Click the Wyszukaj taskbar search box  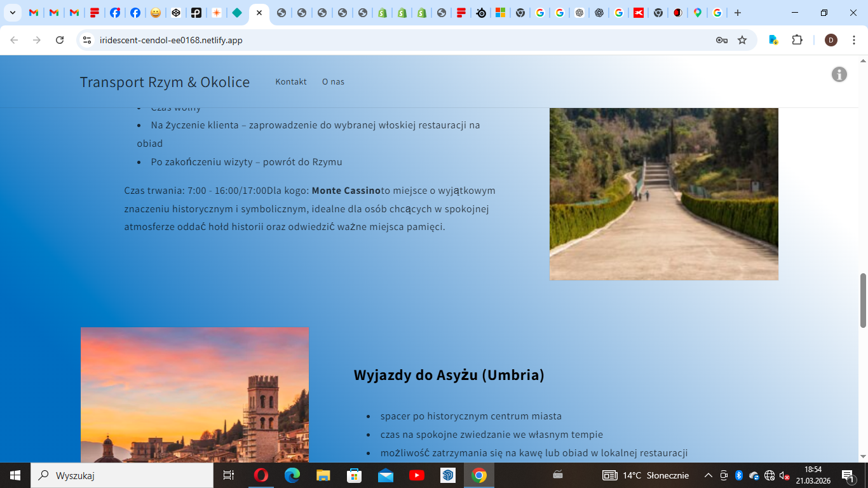click(125, 475)
